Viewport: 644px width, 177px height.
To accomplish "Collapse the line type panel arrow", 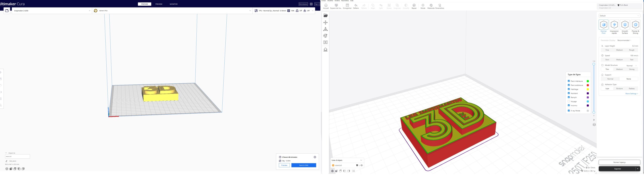I will [x=594, y=120].
